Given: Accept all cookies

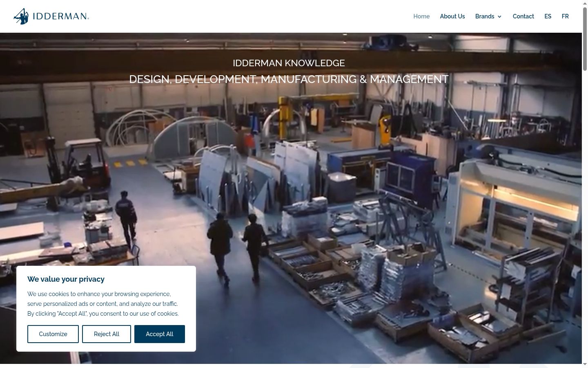Looking at the screenshot, I should 160,334.
